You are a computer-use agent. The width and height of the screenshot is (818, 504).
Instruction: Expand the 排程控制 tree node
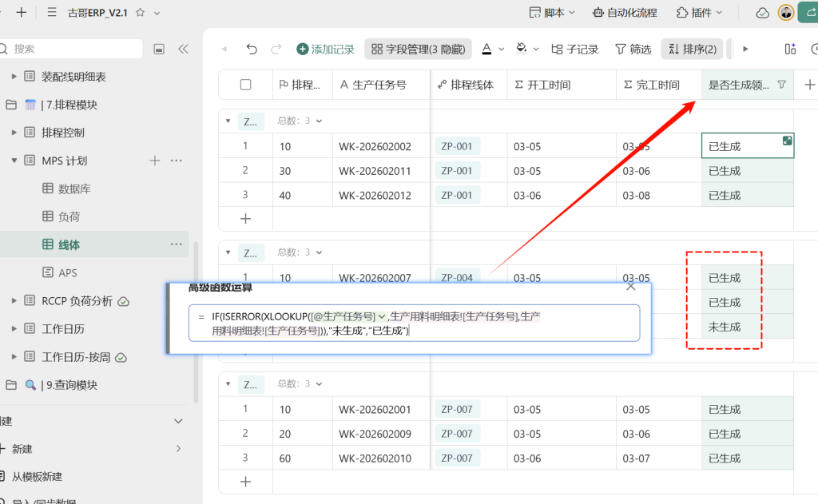pos(14,133)
